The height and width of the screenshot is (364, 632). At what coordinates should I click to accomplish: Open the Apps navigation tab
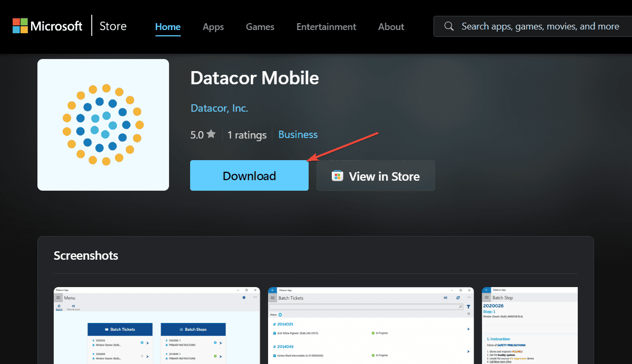coord(213,27)
